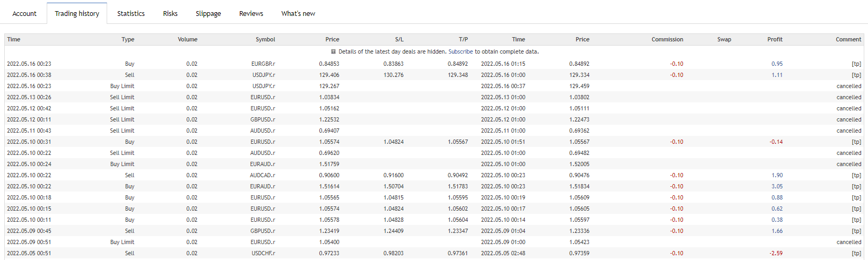Click the profit value 1.66
This screenshot has height=260, width=868.
(x=777, y=231)
